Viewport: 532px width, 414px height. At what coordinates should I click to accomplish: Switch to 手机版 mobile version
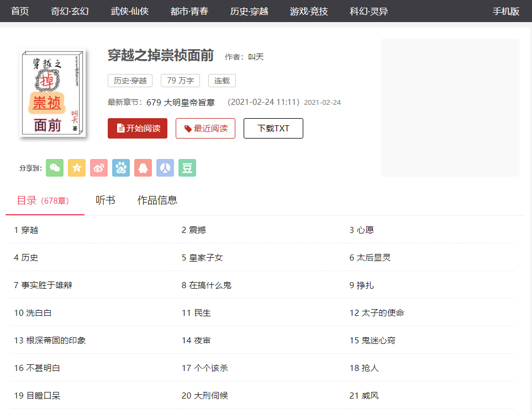pyautogui.click(x=506, y=11)
